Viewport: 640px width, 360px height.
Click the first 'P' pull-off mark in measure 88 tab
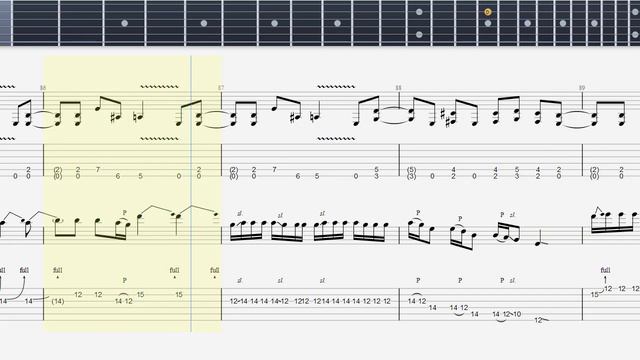(x=418, y=280)
